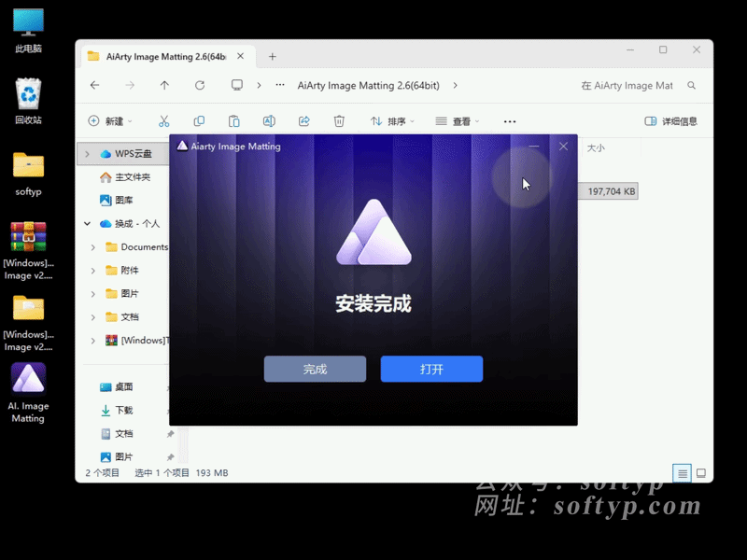Image resolution: width=747 pixels, height=560 pixels.
Task: Expand the WPS云盘 tree node
Action: [87, 154]
